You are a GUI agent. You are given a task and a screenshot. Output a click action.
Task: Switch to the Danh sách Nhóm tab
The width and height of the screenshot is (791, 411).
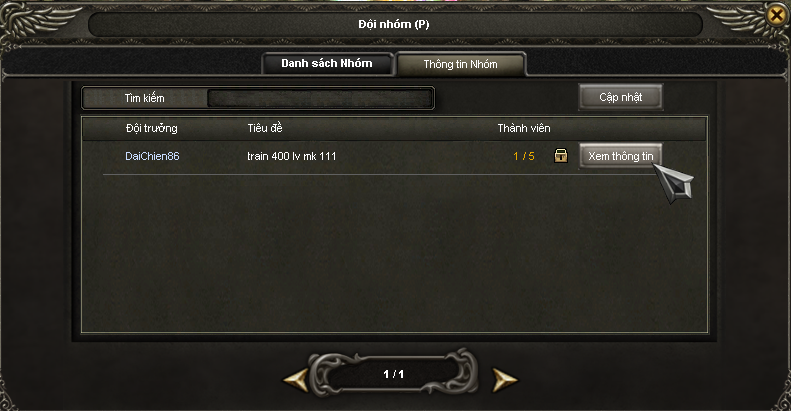tap(327, 64)
